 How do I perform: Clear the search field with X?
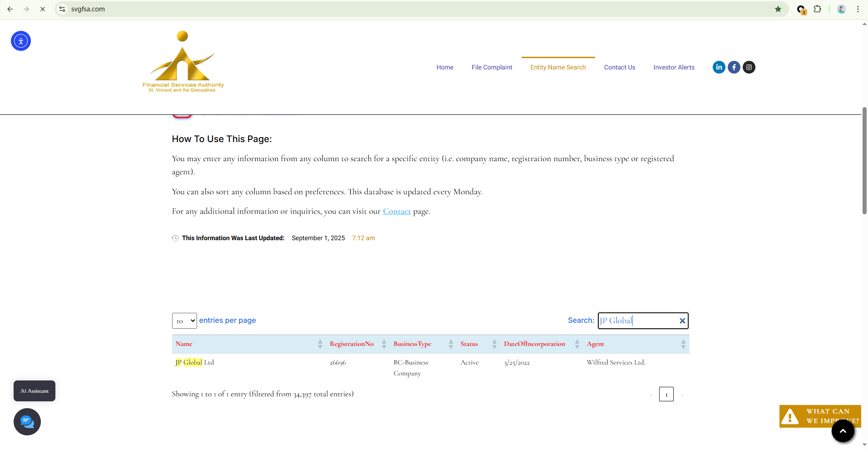point(682,321)
